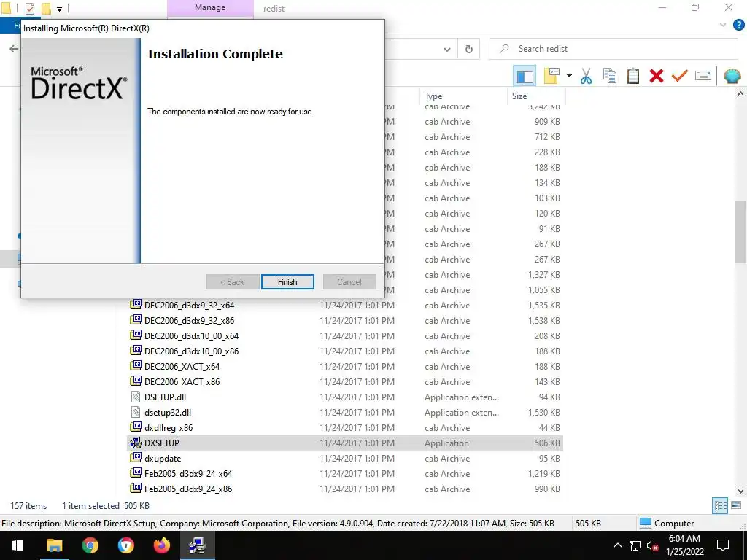Click the scissors cut icon
The width and height of the screenshot is (747, 560).
[x=586, y=76]
